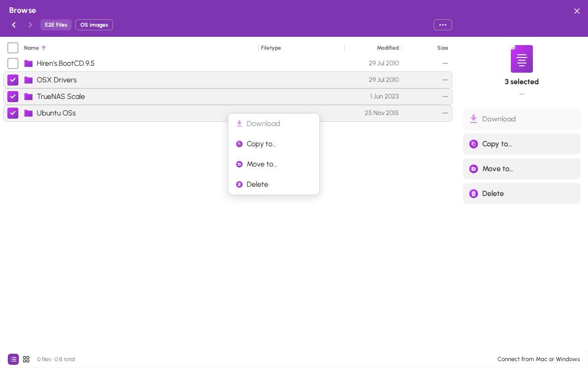Click the Ubuntu OSs folder icon
The image size is (588, 368).
tap(28, 113)
